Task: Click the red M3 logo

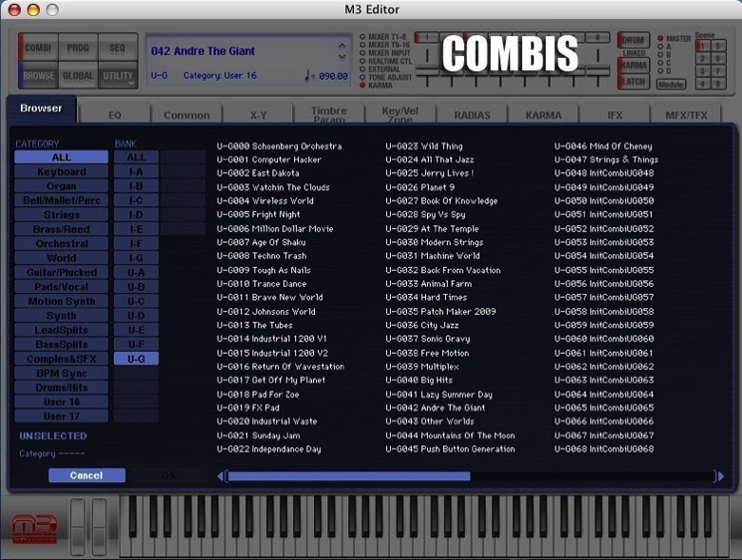Action: (34, 529)
